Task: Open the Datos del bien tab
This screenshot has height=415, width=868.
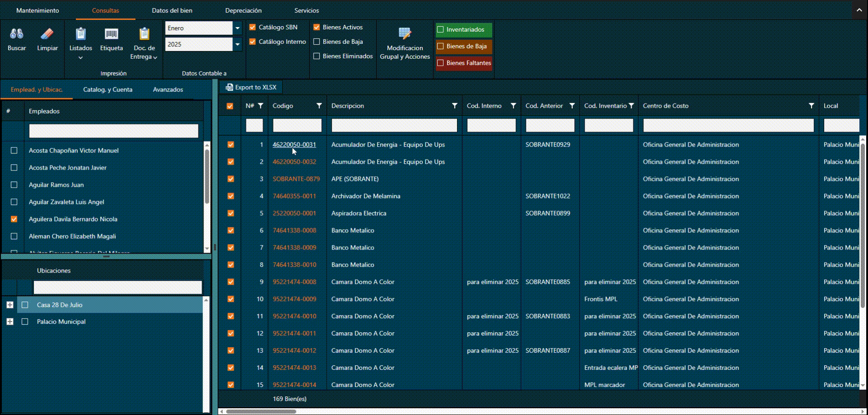Action: coord(172,10)
